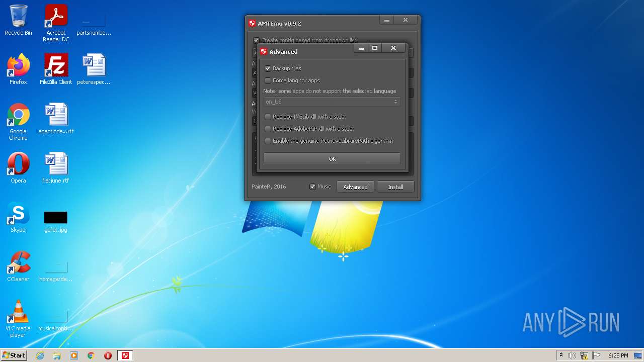Open CCleaner desktop shortcut
This screenshot has width=644, height=362.
[x=18, y=266]
